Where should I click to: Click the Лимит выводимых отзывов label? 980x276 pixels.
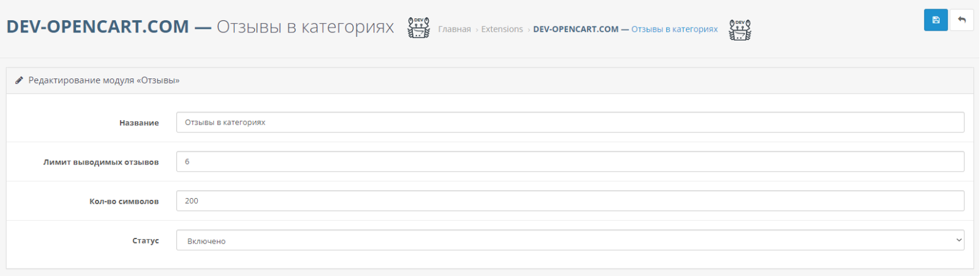click(x=101, y=162)
